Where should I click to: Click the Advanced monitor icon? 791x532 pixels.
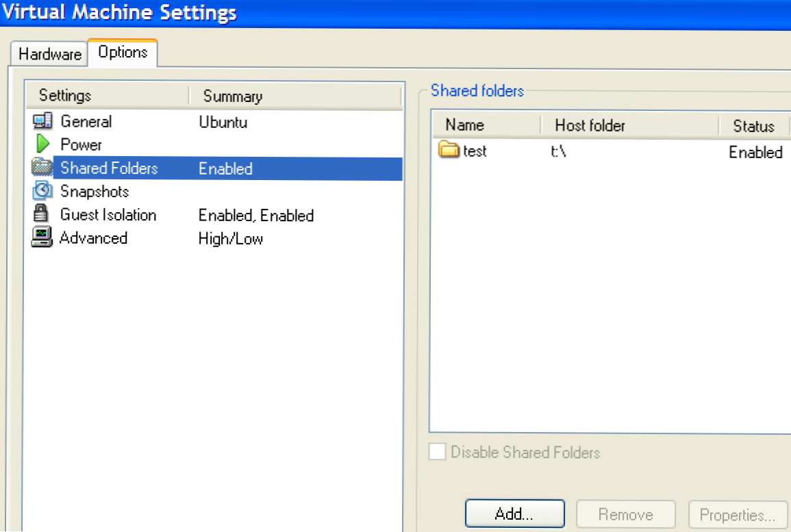point(42,238)
